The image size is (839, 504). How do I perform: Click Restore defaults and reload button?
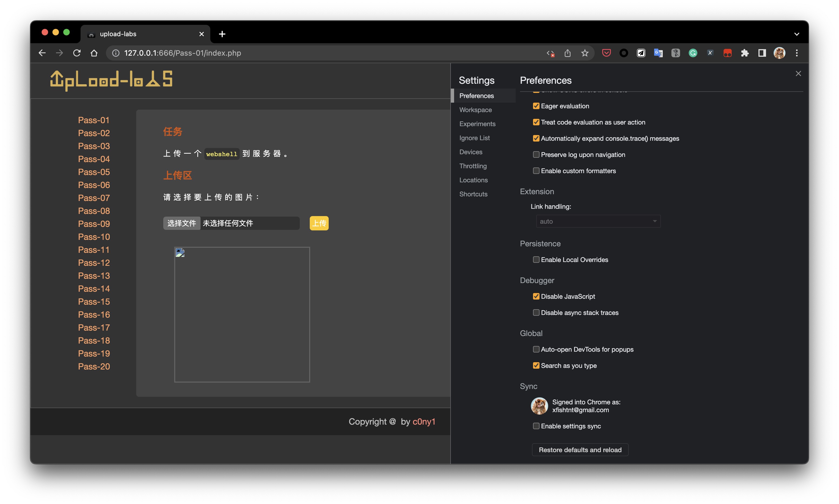(x=580, y=450)
